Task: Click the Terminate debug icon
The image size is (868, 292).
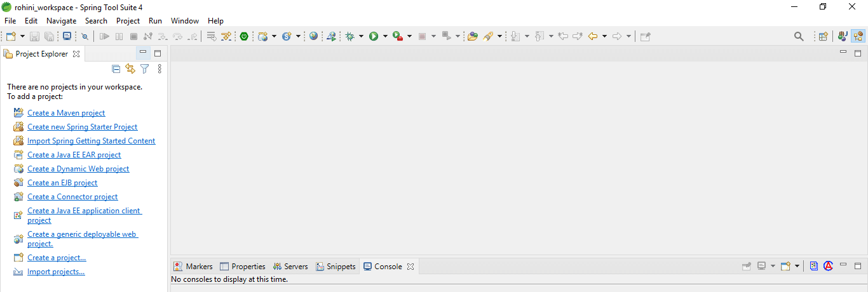Action: coord(133,37)
